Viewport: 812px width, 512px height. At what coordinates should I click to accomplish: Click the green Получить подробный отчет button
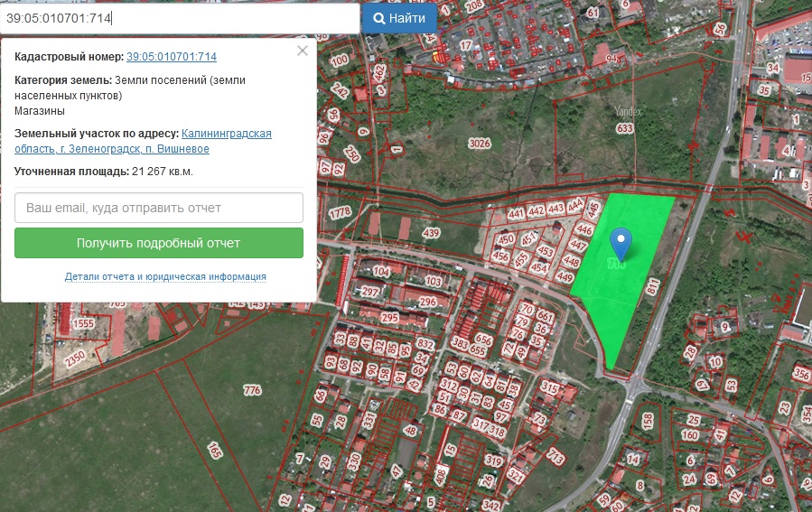159,244
